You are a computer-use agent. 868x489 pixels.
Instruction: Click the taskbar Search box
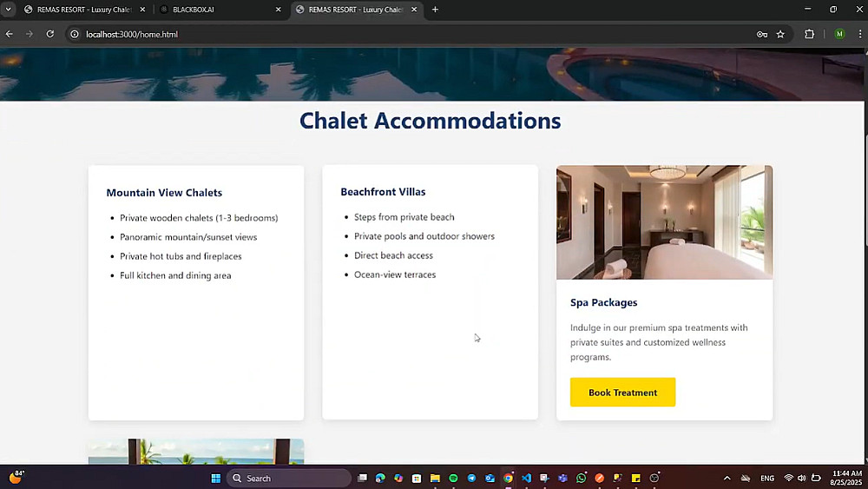click(289, 478)
